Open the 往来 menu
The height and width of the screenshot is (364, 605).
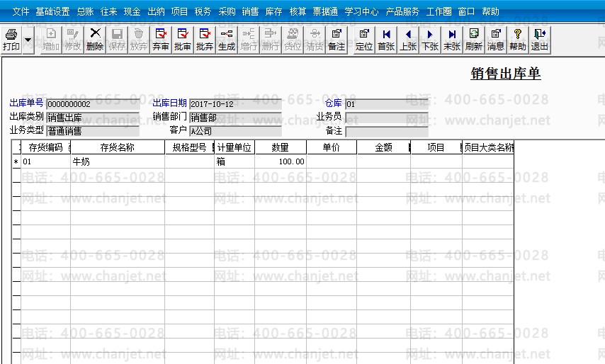pyautogui.click(x=109, y=11)
